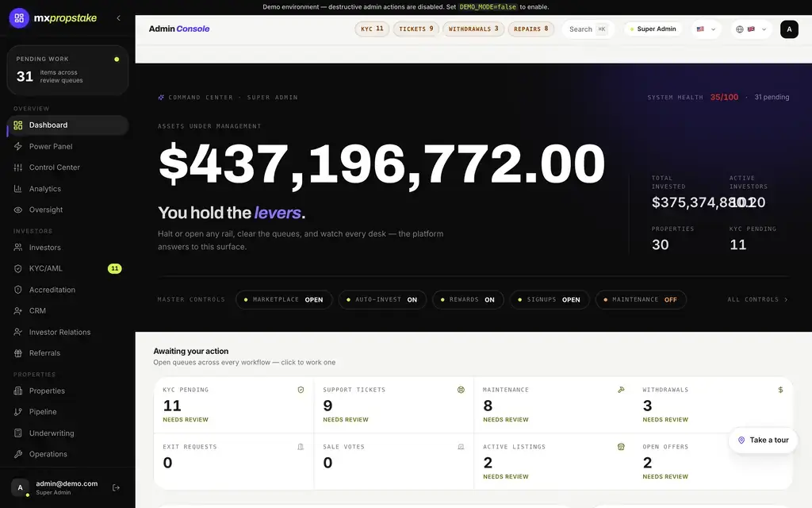812x508 pixels.
Task: Click the Pipeline branch icon
Action: [x=18, y=412]
